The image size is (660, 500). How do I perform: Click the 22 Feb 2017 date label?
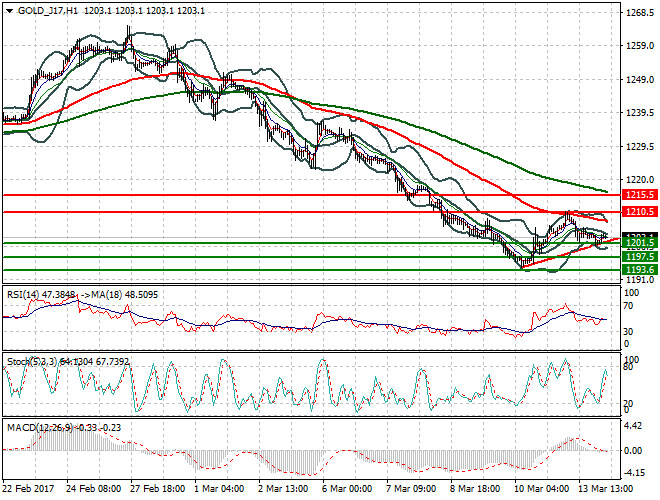pyautogui.click(x=30, y=490)
